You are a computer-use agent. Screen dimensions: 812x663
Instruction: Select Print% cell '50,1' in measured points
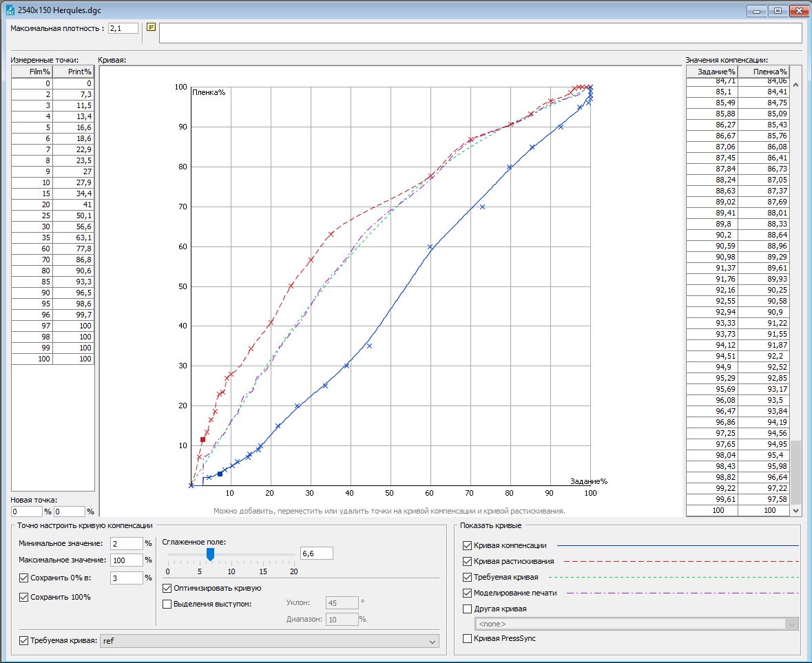(74, 215)
